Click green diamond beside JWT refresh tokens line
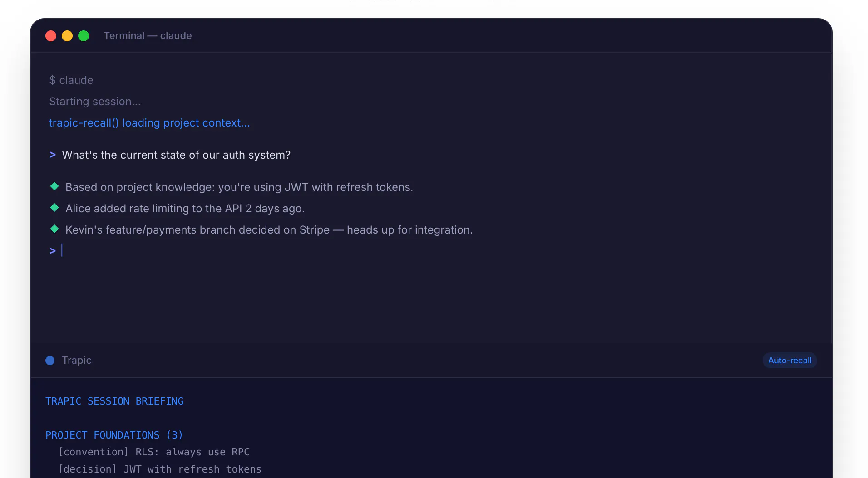The image size is (868, 478). pyautogui.click(x=54, y=186)
